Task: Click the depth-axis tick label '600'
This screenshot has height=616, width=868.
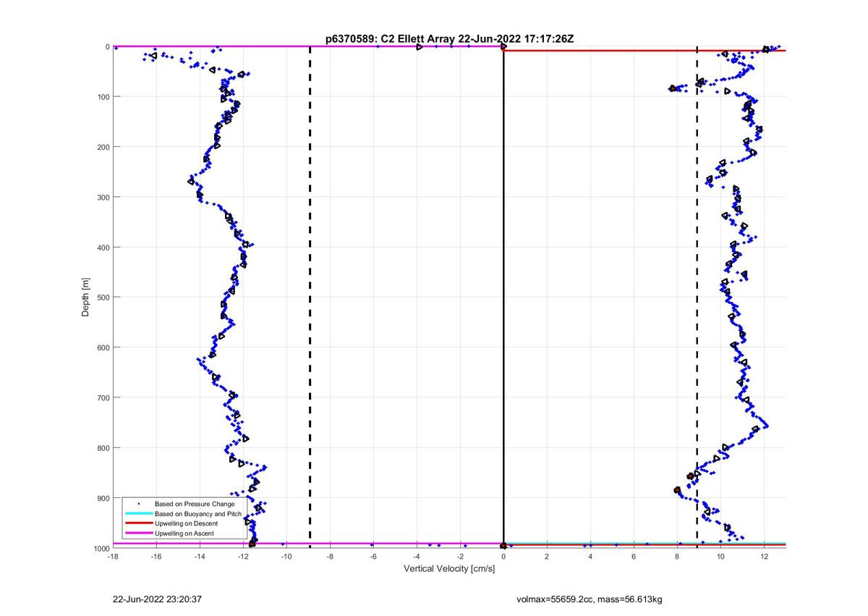Action: click(103, 347)
